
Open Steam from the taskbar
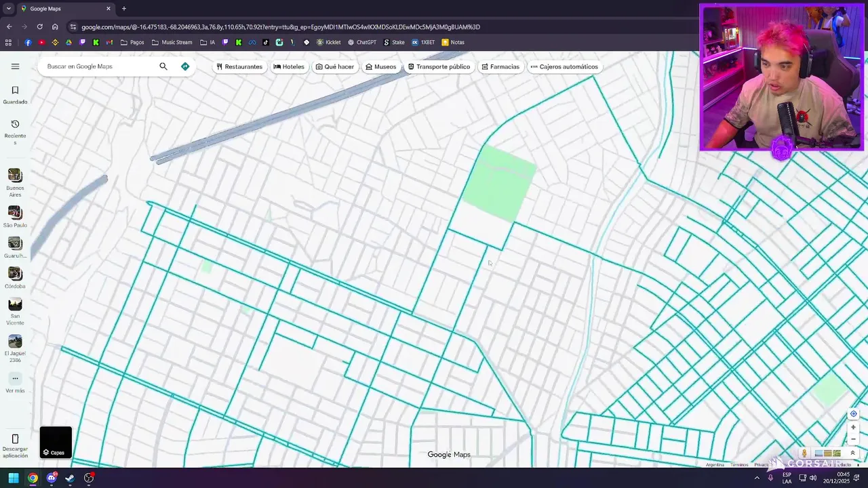point(70,478)
